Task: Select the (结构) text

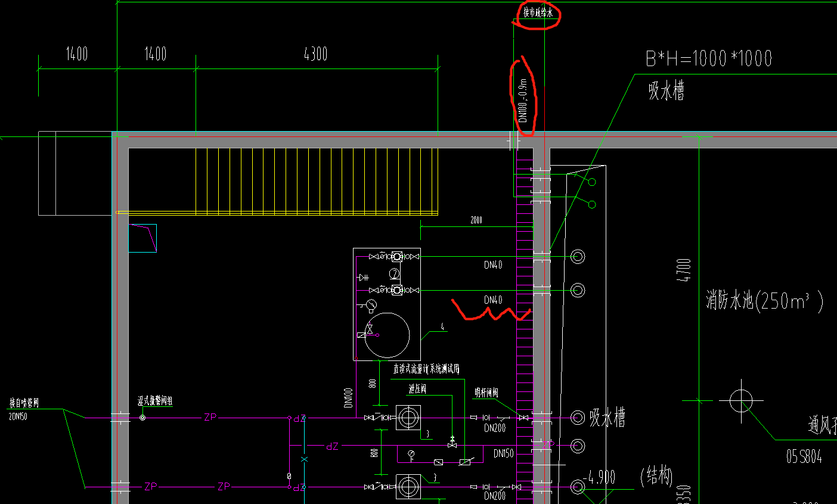Action: (x=657, y=476)
